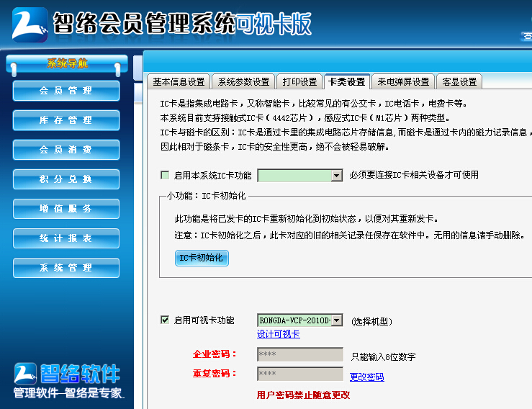Screen dimensions: 532x409
Task: Open 统计报表 section
Action: pos(66,238)
